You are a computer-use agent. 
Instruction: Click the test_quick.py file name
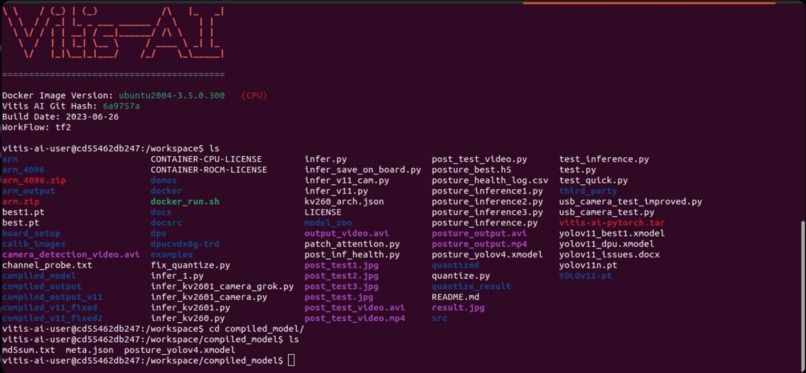[594, 180]
